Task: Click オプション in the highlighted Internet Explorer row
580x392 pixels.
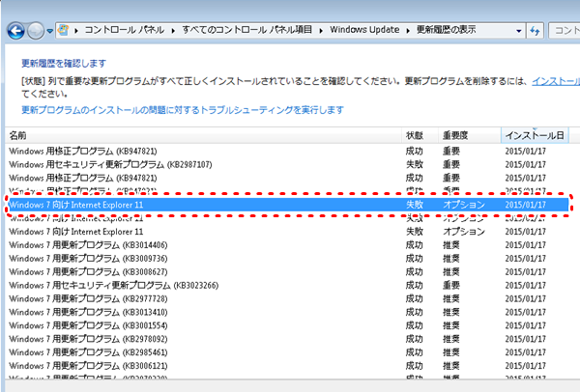Action: (x=464, y=205)
